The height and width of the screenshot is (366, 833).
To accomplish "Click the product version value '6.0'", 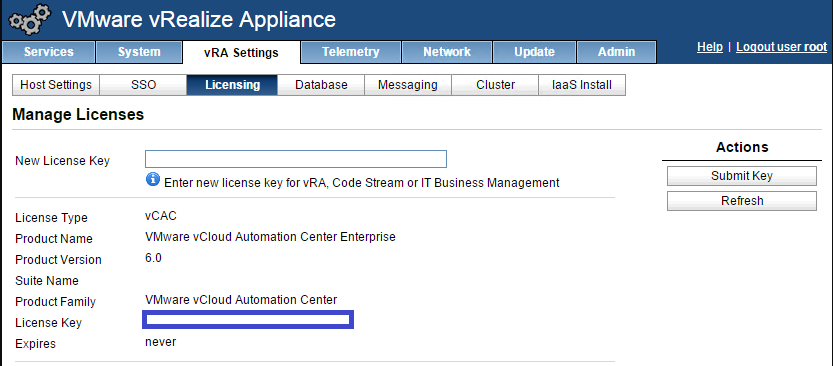I will pos(154,258).
